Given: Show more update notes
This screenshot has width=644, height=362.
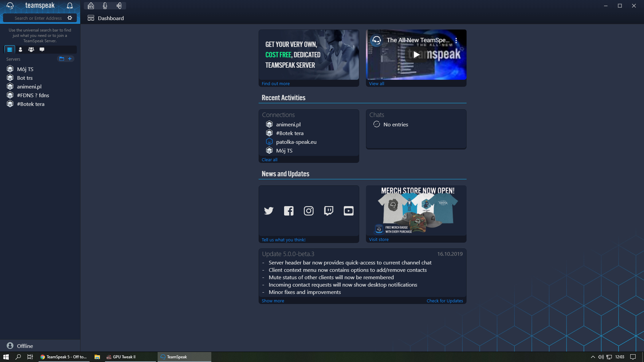Looking at the screenshot, I should pyautogui.click(x=273, y=301).
